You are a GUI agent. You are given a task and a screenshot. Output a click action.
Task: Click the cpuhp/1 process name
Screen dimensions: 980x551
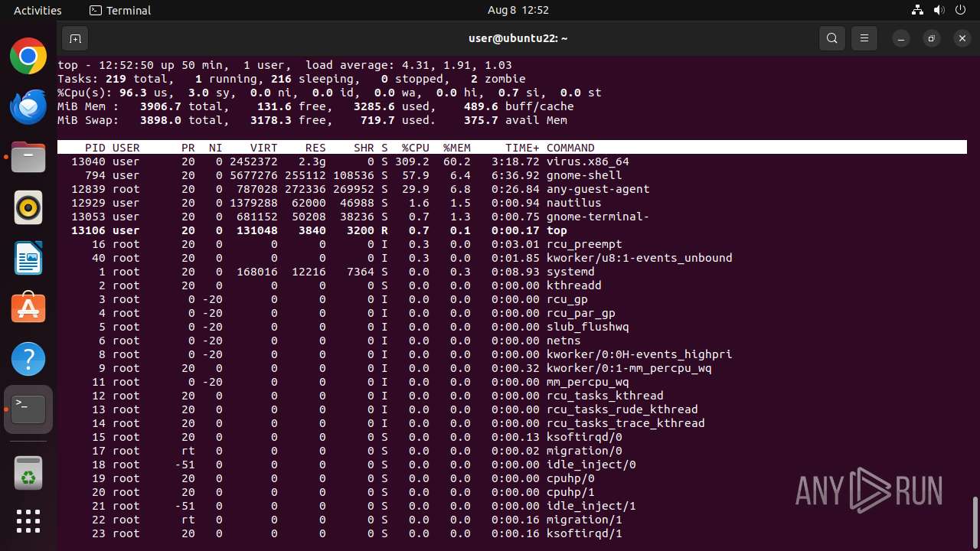[x=570, y=492]
